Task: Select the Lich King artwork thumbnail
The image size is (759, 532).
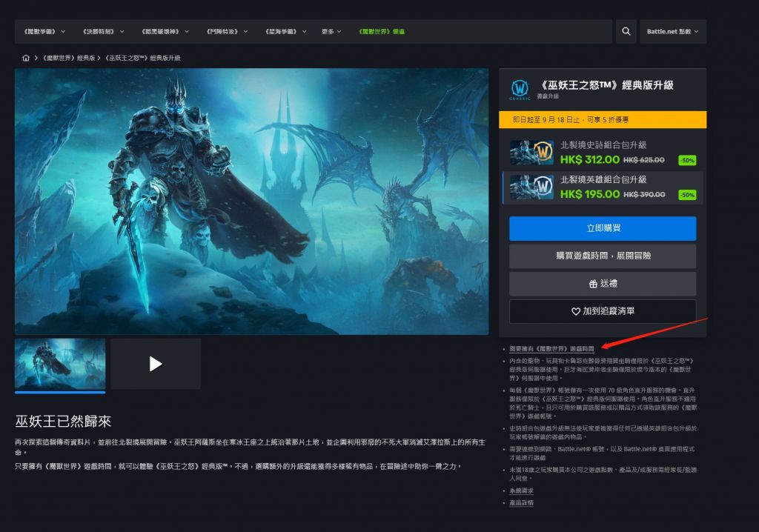Action: tap(60, 364)
